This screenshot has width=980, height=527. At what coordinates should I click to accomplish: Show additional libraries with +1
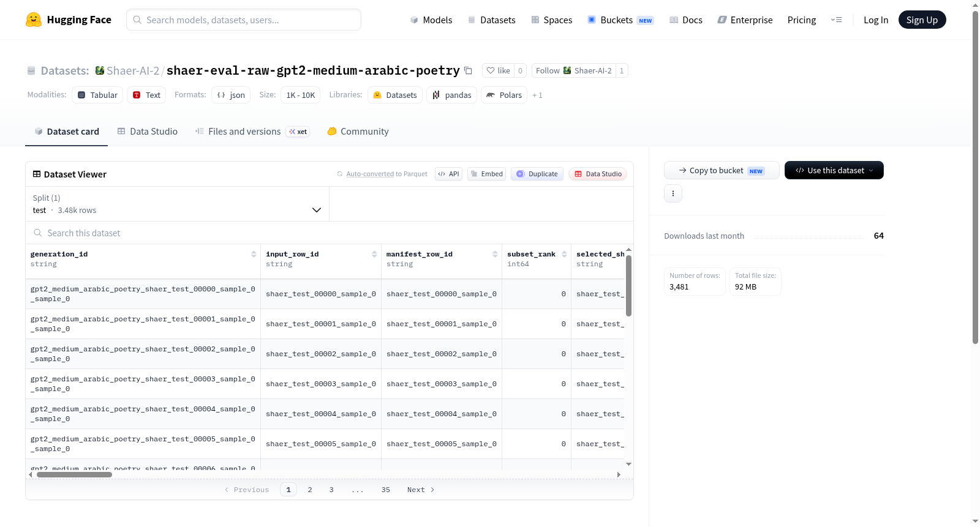tap(537, 95)
